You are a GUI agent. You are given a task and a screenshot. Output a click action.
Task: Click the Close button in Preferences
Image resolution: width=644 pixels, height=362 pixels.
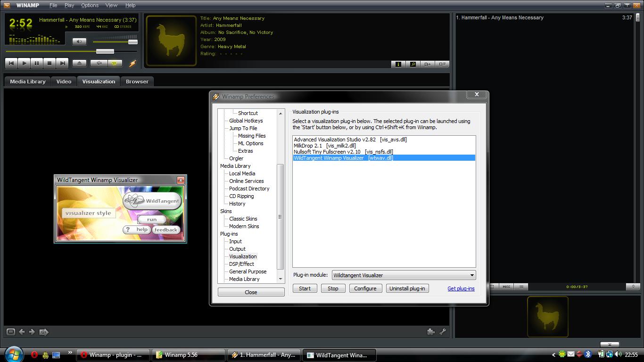[x=251, y=292]
